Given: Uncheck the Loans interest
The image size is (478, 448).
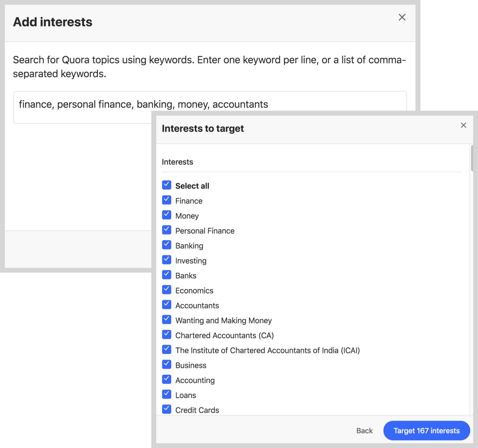Looking at the screenshot, I should [166, 394].
